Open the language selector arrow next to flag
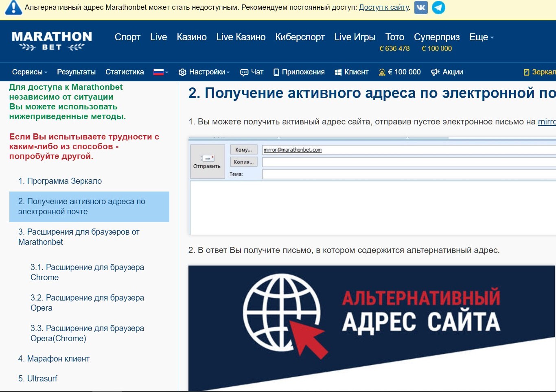The width and height of the screenshot is (556, 392). 166,72
